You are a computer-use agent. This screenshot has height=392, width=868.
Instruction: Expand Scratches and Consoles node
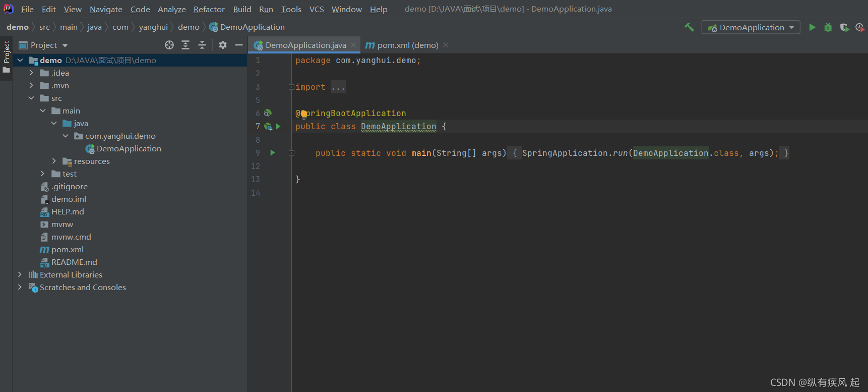pyautogui.click(x=20, y=287)
